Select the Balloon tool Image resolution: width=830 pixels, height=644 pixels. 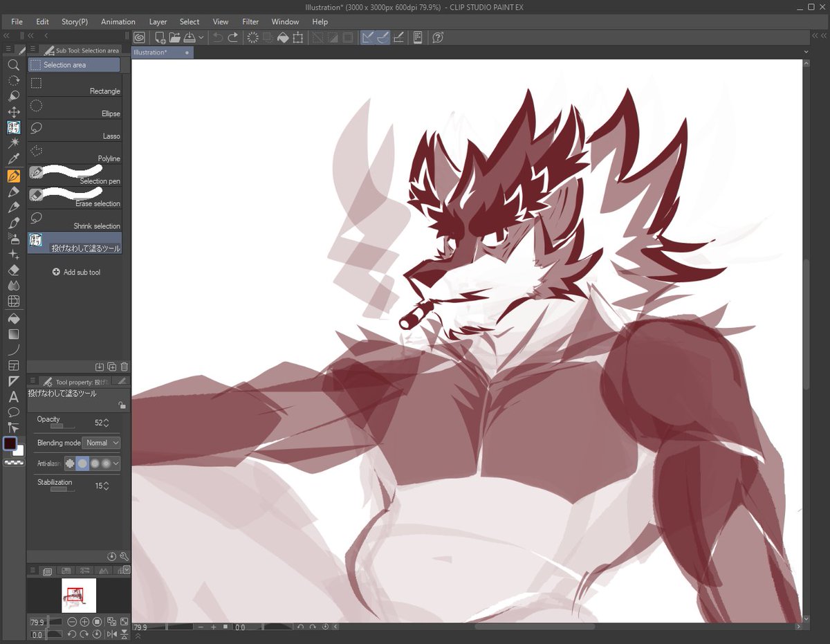(13, 412)
